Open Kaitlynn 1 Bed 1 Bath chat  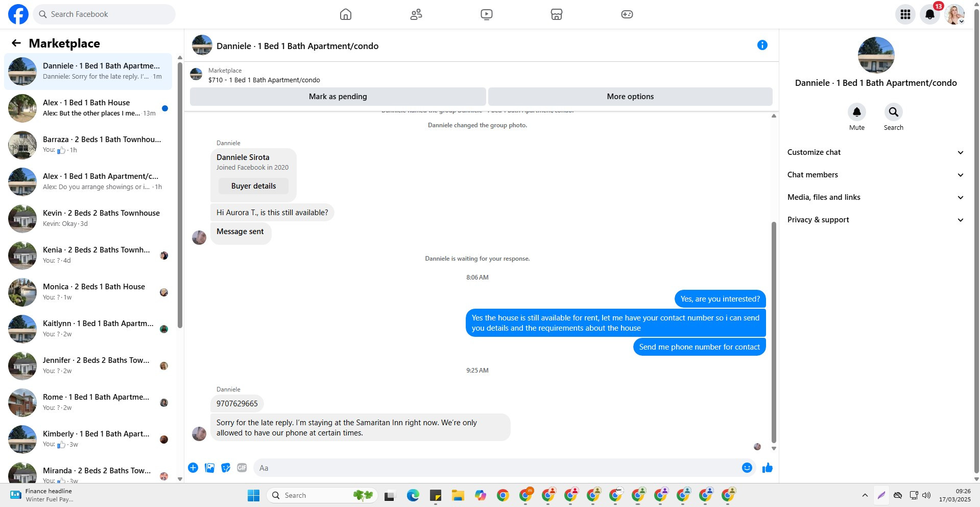88,329
